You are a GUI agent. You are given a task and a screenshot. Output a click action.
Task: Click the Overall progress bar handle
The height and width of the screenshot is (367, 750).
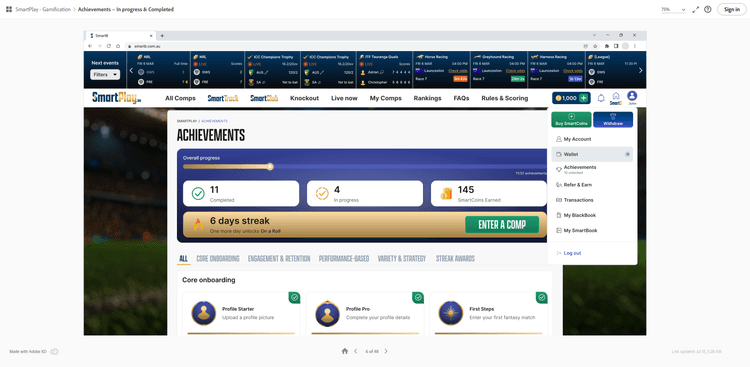click(270, 167)
